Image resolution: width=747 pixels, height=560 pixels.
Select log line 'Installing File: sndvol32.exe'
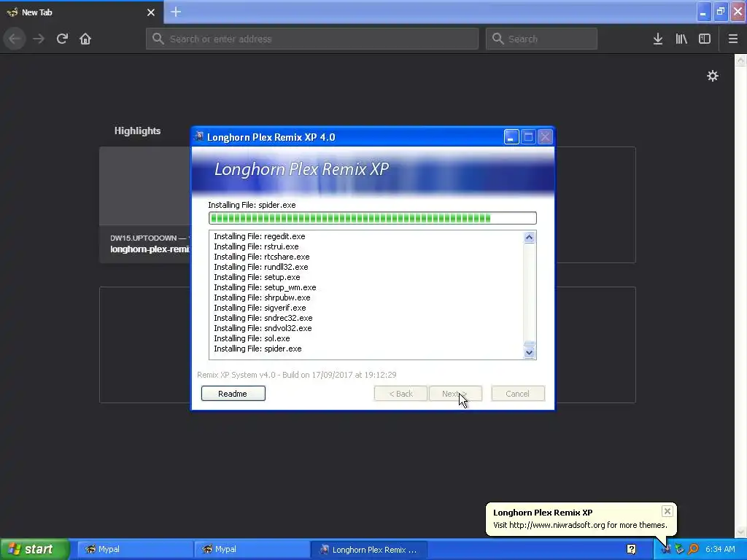(x=263, y=328)
